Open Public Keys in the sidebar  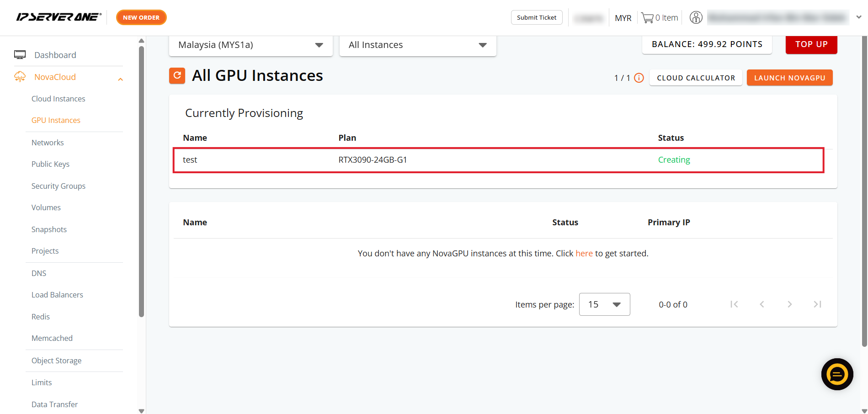(50, 164)
